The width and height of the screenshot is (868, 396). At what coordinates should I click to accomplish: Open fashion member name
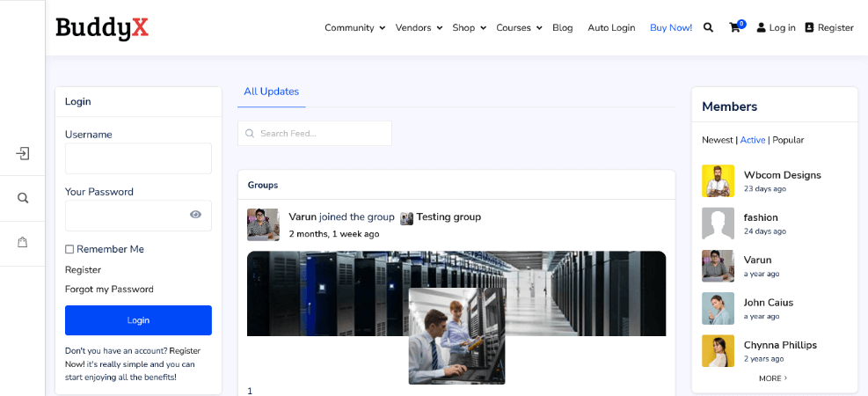(761, 217)
